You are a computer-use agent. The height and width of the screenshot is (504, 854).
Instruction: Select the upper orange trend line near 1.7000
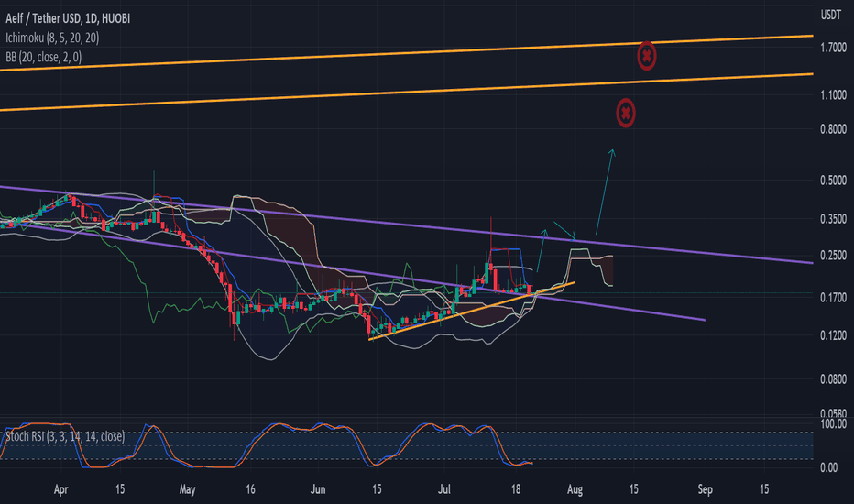point(406,53)
